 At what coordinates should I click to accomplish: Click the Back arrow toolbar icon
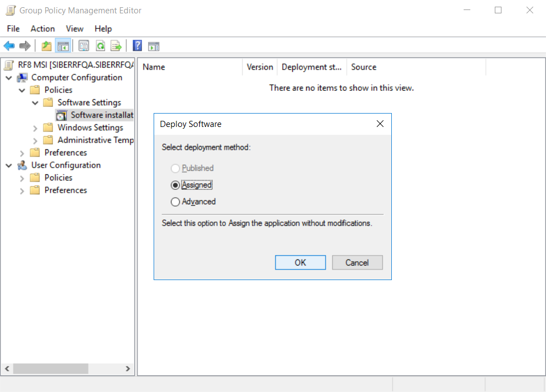pos(9,46)
